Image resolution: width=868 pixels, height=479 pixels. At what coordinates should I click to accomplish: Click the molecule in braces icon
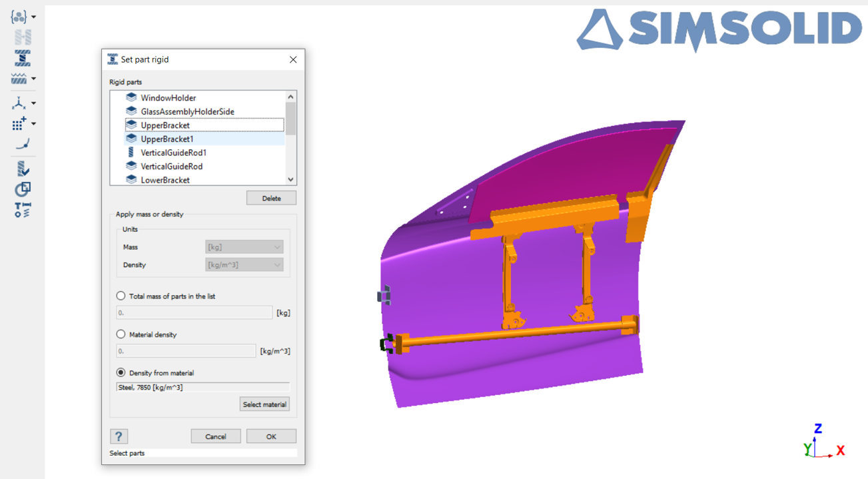[x=19, y=17]
